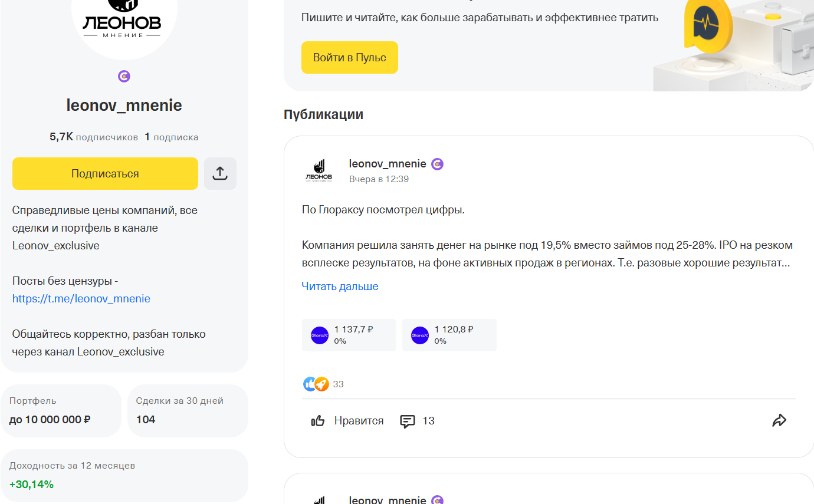Click the Портфель value card
814x504 pixels.
tap(61, 411)
